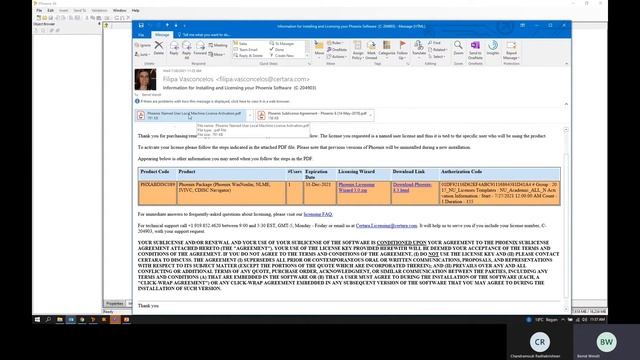This screenshot has width=640, height=360.
Task: Open Phoenix Help menu
Action: tap(136, 10)
